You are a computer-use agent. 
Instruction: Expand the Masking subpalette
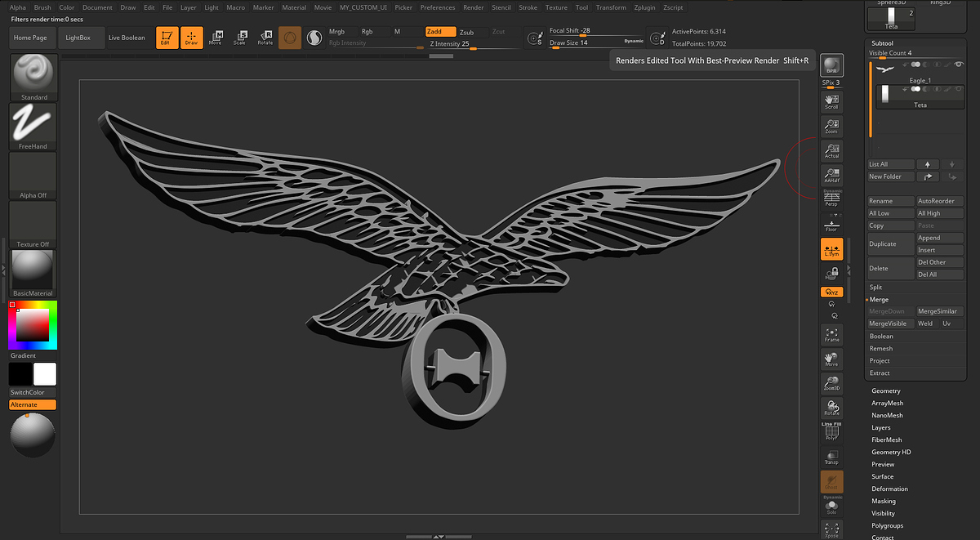click(884, 501)
